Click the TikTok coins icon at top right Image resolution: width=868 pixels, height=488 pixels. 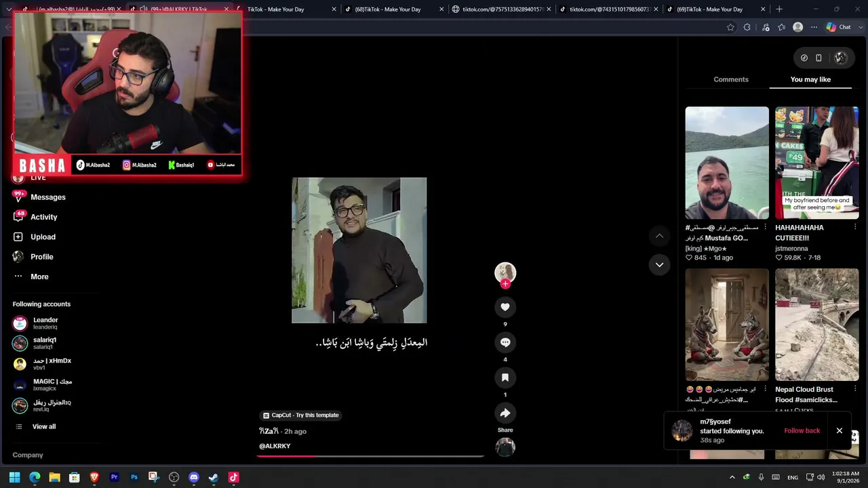804,58
